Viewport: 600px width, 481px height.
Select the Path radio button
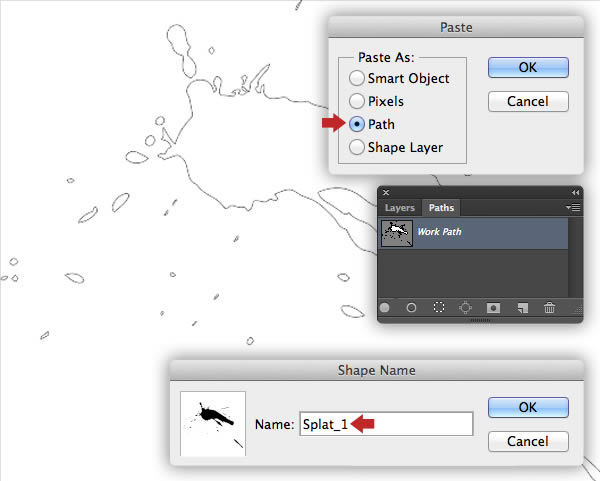click(x=357, y=124)
